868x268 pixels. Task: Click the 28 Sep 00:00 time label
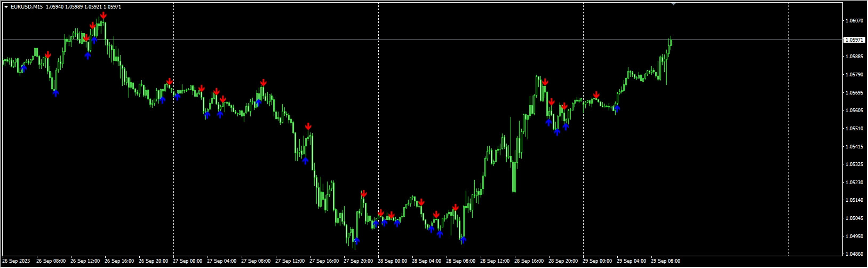point(393,262)
